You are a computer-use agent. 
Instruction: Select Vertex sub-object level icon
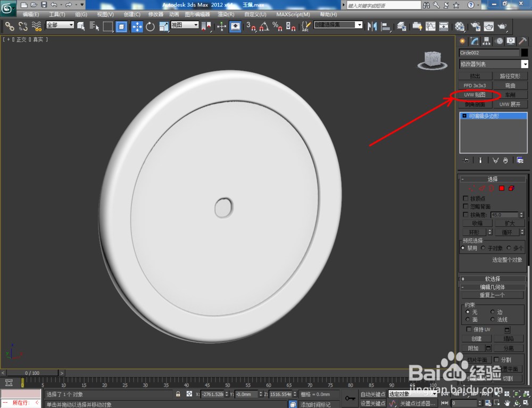(471, 188)
